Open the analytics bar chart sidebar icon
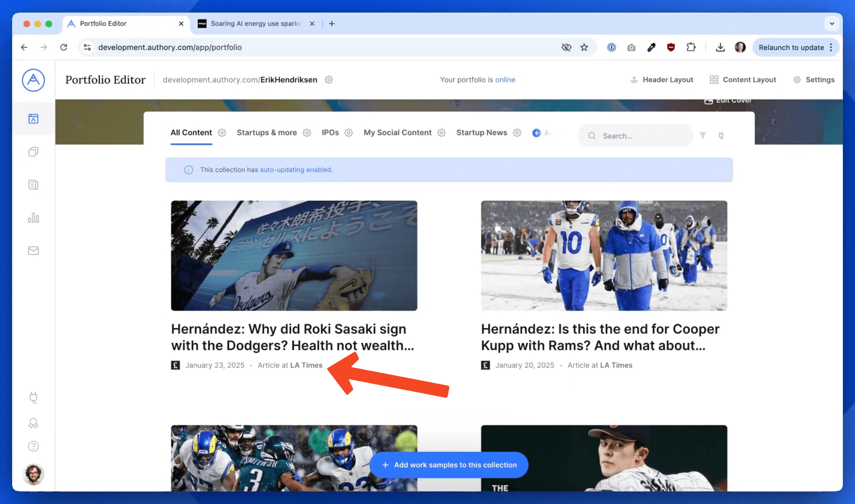This screenshot has width=855, height=504. [33, 218]
